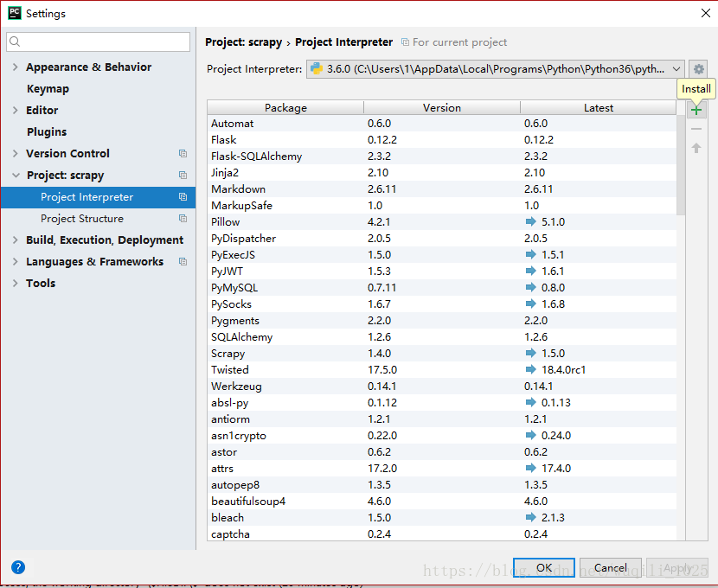Select the SQLAlchemy package row
The height and width of the screenshot is (588, 718).
442,337
